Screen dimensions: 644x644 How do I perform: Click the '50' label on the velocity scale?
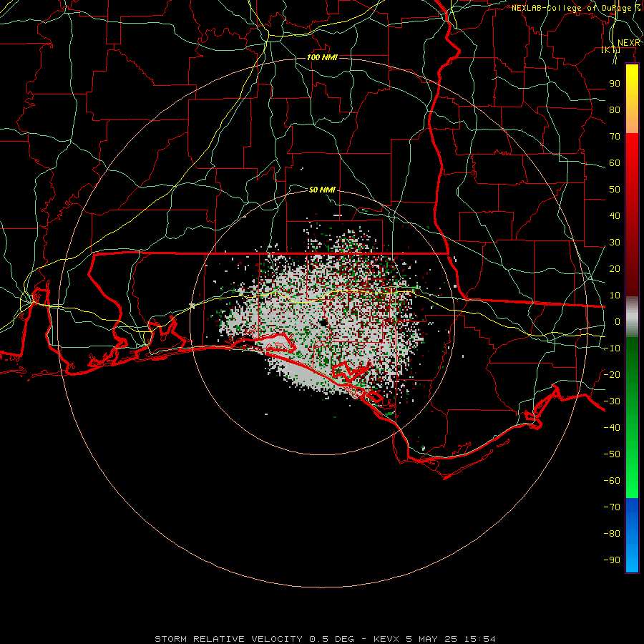click(x=615, y=190)
